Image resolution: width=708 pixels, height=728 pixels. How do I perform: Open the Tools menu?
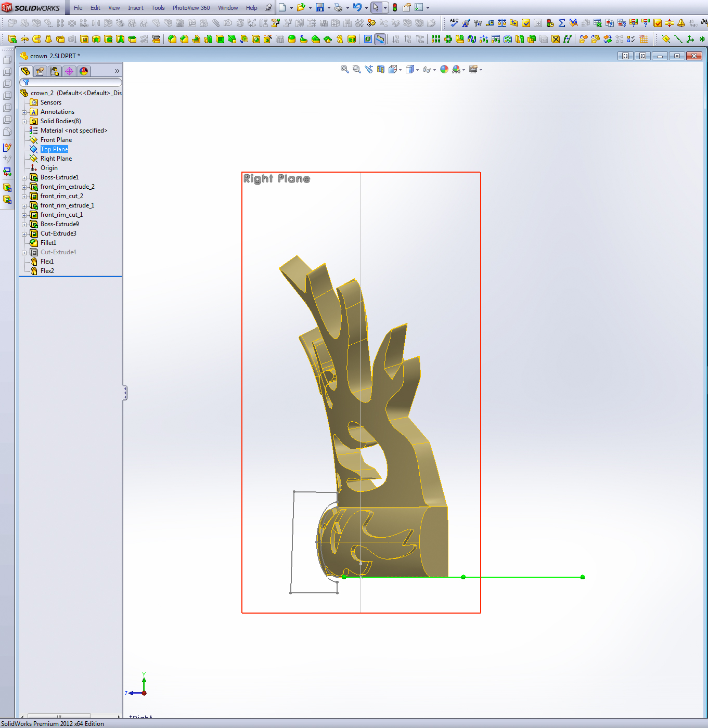pos(158,8)
